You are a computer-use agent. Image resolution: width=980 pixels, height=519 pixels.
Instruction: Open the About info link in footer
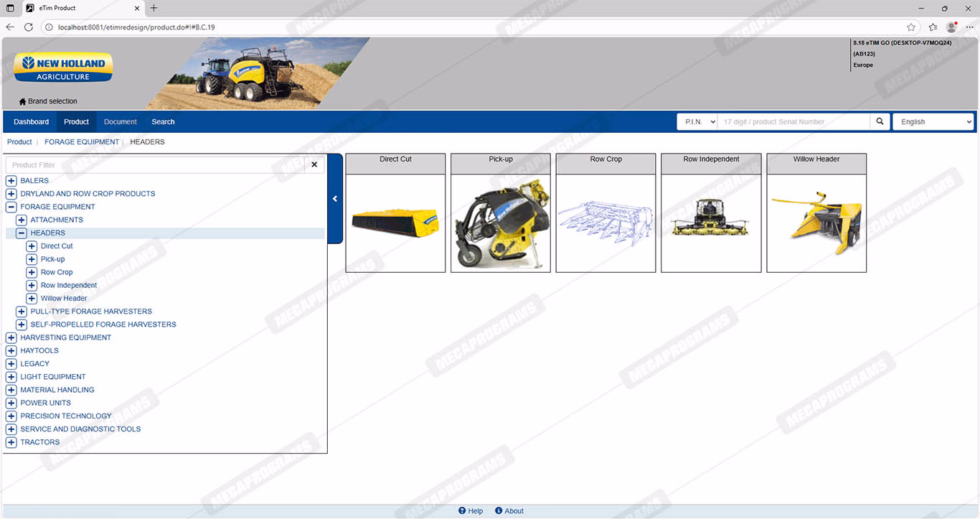pyautogui.click(x=509, y=511)
